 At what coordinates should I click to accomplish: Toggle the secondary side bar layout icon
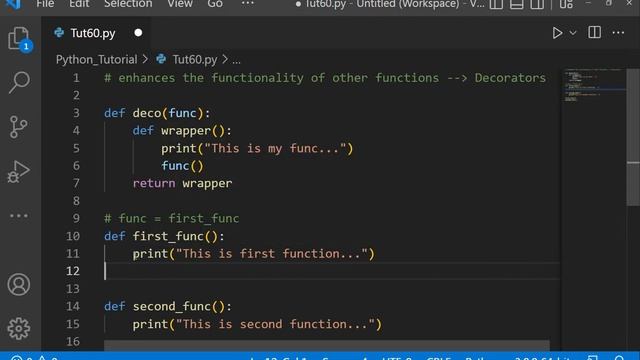click(x=537, y=4)
